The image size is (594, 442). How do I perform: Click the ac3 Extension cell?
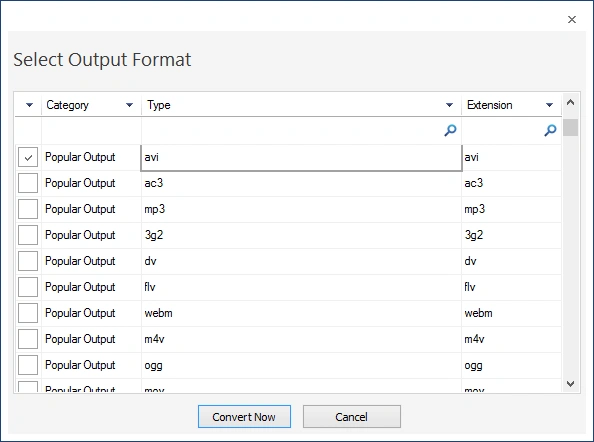pyautogui.click(x=511, y=183)
